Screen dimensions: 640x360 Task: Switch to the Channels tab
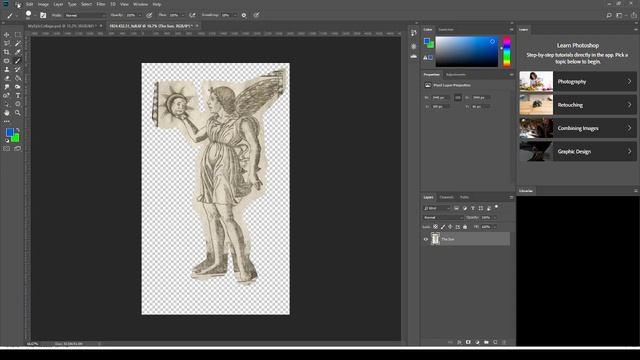446,197
